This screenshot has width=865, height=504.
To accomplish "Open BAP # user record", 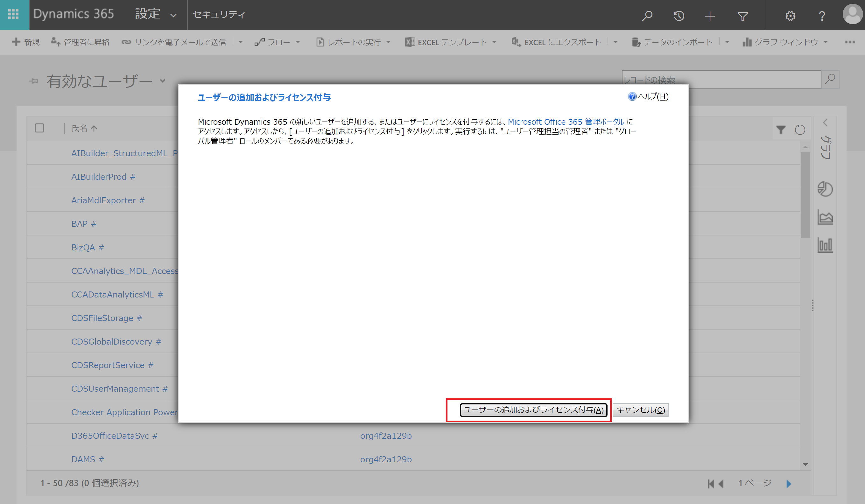I will click(x=84, y=224).
